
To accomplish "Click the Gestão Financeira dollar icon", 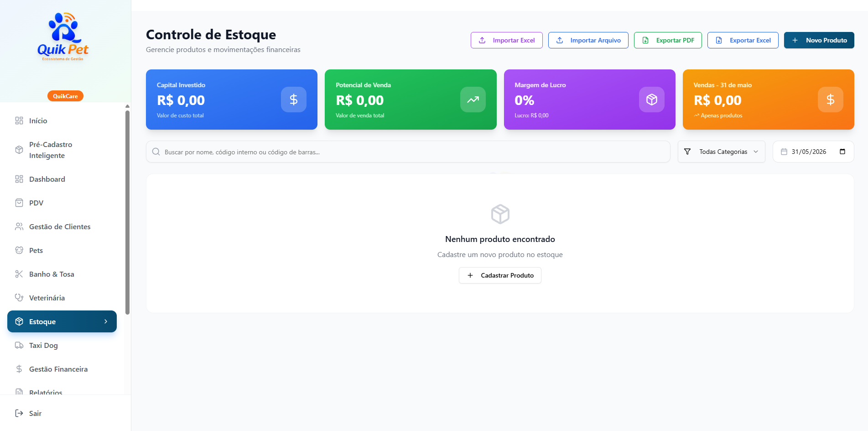I will 19,369.
